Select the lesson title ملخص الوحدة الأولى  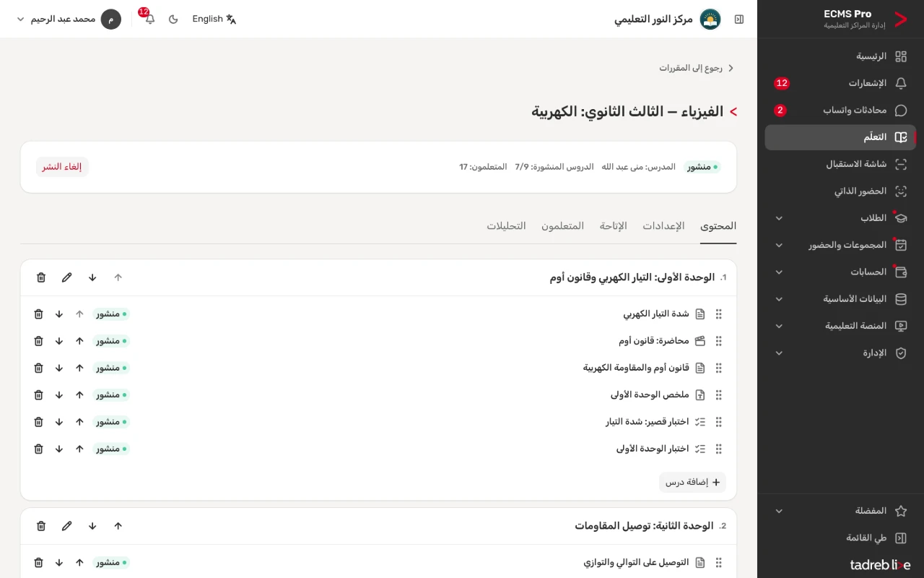(x=650, y=395)
